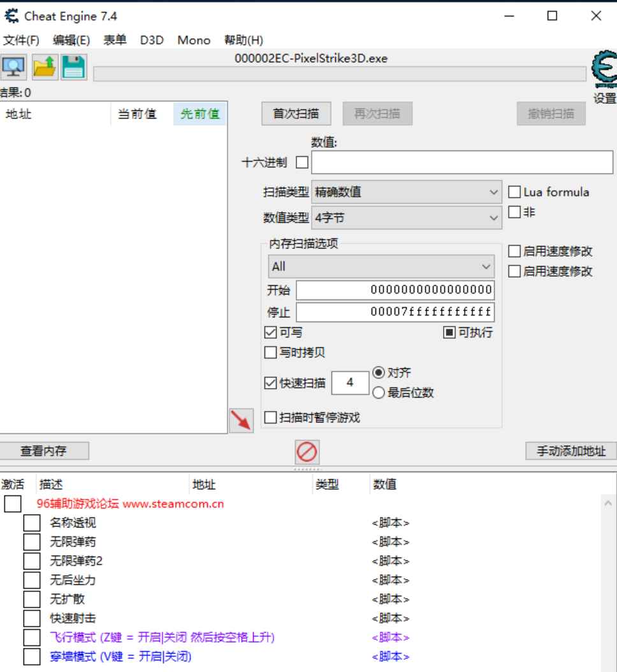Click the open cheat table folder icon
Image resolution: width=617 pixels, height=672 pixels.
coord(45,68)
